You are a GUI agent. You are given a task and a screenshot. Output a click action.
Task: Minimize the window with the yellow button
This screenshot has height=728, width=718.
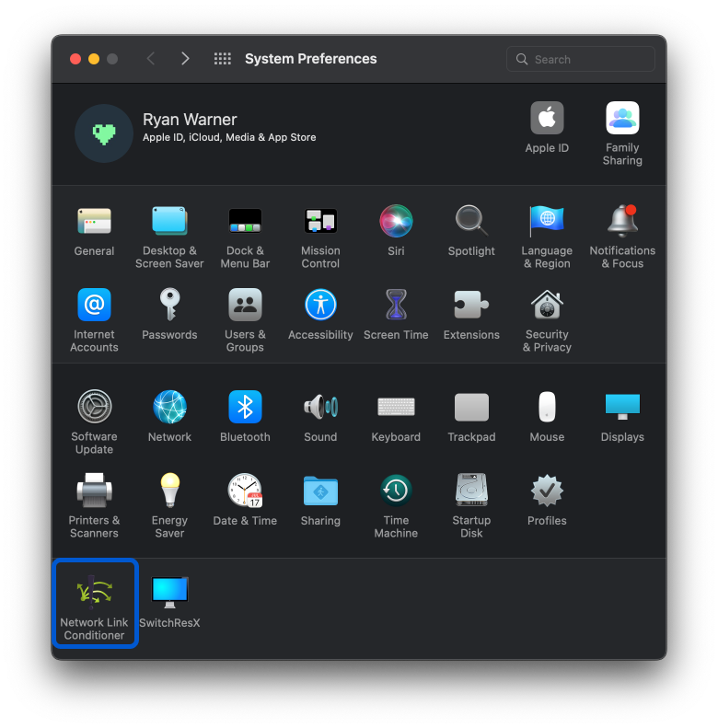click(x=94, y=59)
